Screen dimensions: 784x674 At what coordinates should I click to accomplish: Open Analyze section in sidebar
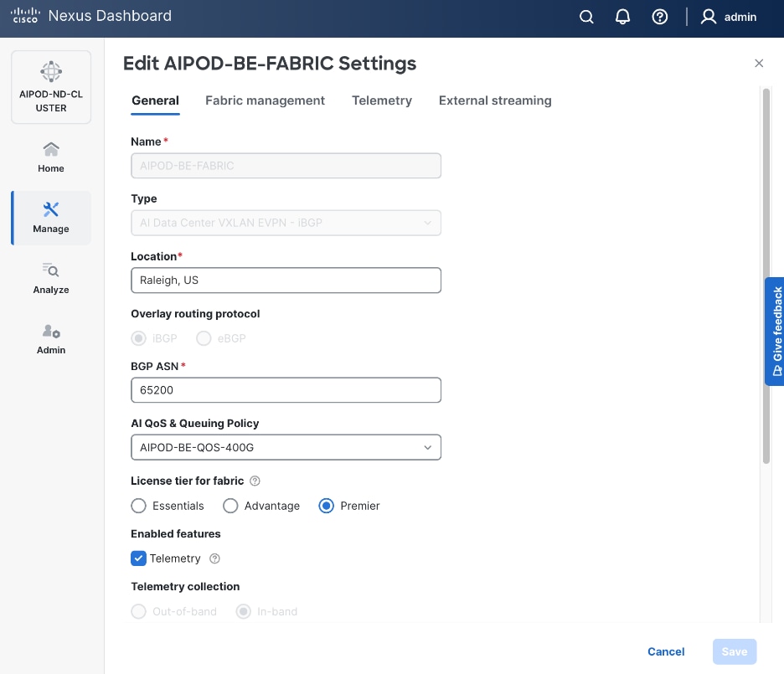coord(51,278)
